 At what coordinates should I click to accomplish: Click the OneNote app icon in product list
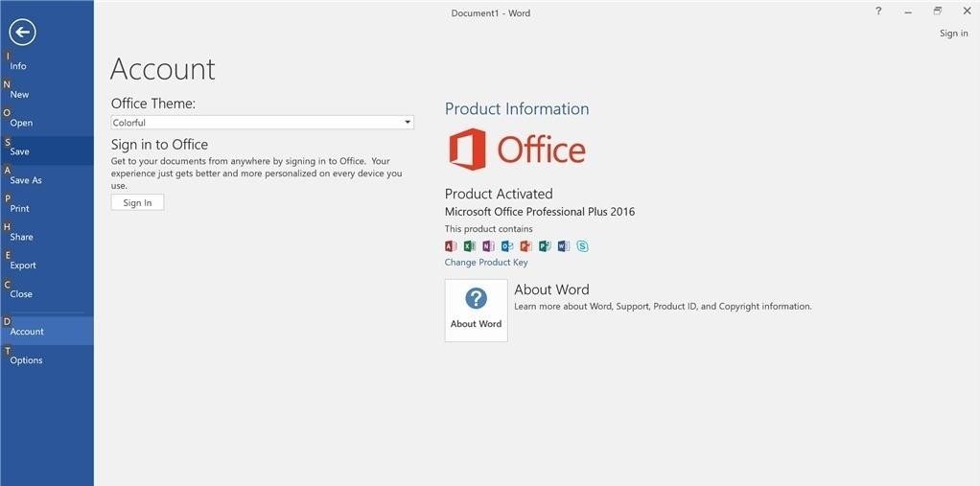click(488, 246)
